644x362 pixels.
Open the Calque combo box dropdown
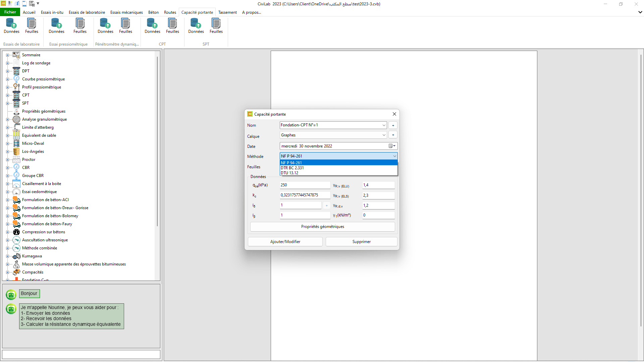coord(384,135)
